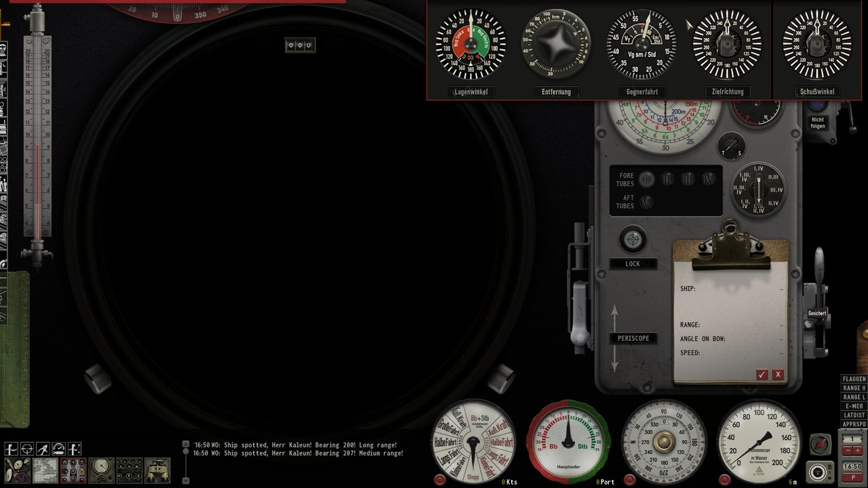Click the red compass needle icon

tap(820, 444)
